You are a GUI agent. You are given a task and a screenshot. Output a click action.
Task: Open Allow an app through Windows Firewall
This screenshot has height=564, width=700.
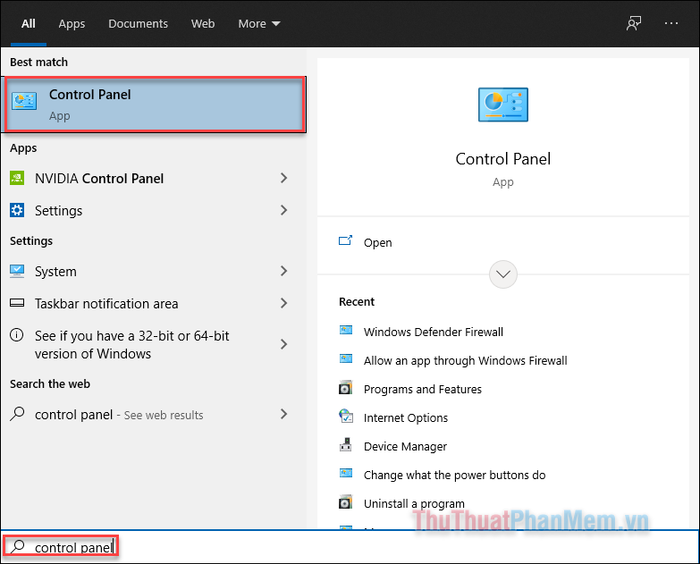point(465,360)
